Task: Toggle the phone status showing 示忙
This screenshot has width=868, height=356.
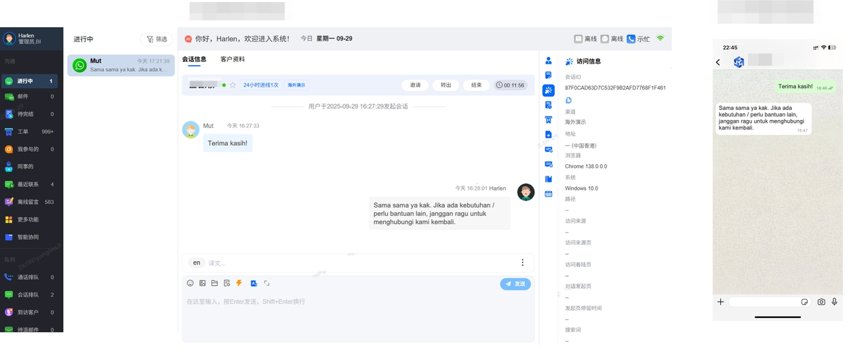Action: [x=638, y=39]
